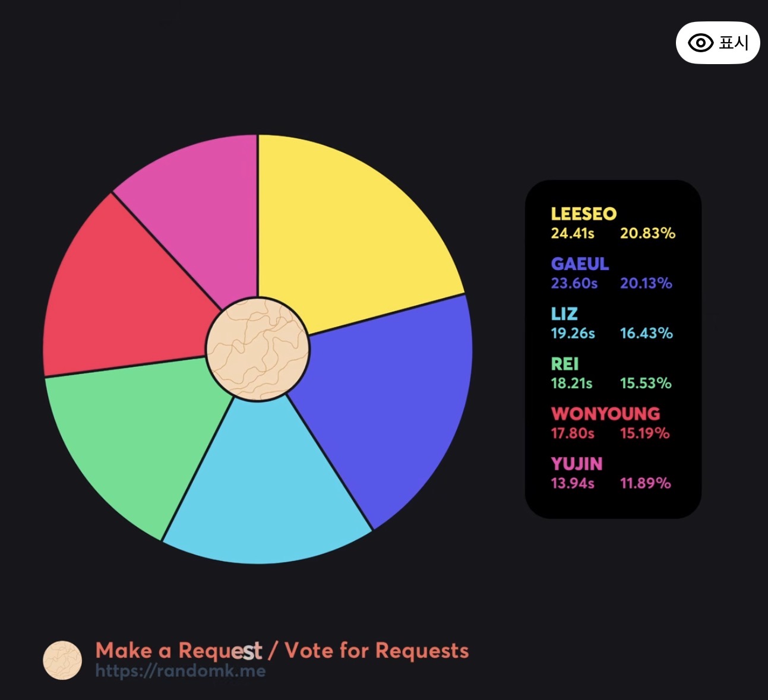
Task: Click the Vote for Requests text
Action: [x=377, y=651]
